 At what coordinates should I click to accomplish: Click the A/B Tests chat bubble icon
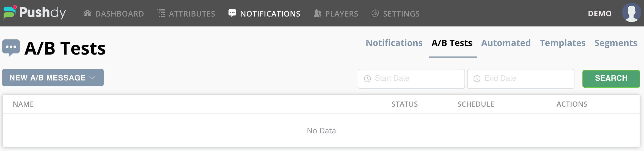(11, 48)
